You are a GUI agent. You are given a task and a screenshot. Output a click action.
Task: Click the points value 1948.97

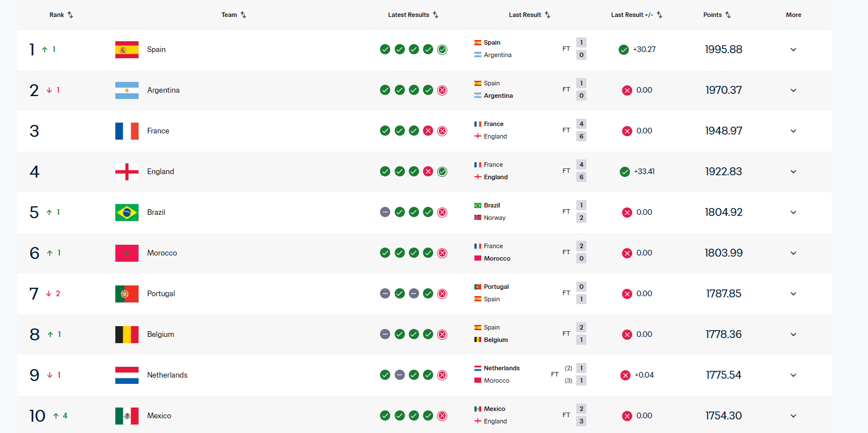point(724,131)
